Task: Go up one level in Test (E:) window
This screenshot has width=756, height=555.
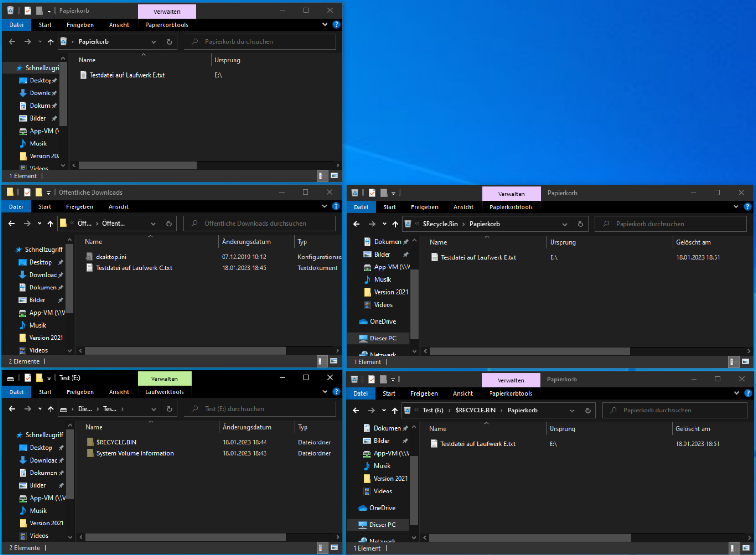Action: click(51, 409)
